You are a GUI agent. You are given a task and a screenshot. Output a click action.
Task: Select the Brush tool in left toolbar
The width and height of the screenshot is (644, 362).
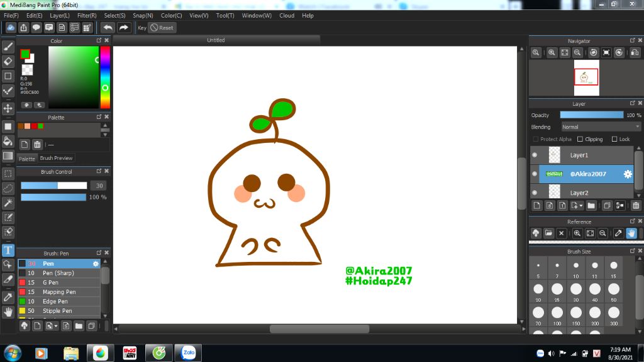[8, 47]
